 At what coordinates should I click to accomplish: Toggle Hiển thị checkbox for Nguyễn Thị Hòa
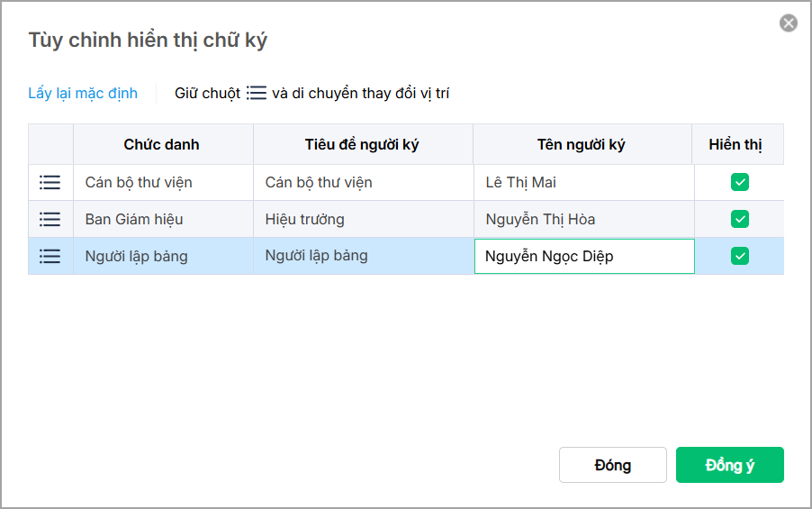pos(740,219)
